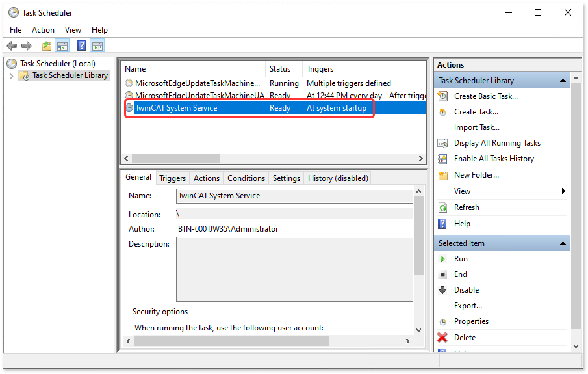The image size is (588, 374).
Task: Click the task list horizontal scrollbar thumb
Action: (x=175, y=159)
